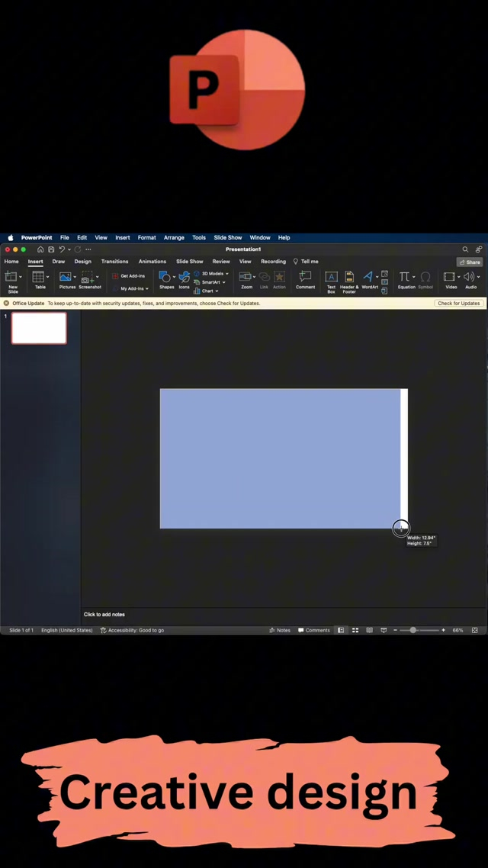Toggle the Comments pane in status bar
The height and width of the screenshot is (868, 488).
pos(313,630)
